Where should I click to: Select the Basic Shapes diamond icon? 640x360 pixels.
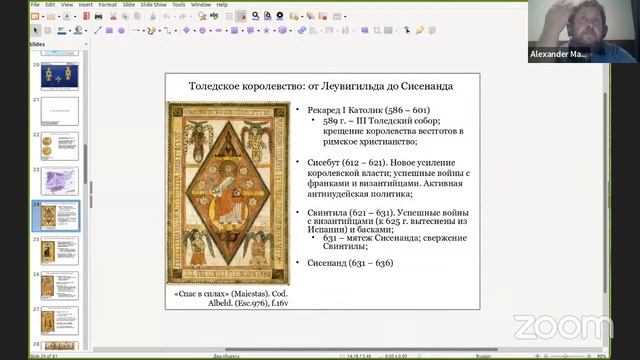tap(186, 30)
